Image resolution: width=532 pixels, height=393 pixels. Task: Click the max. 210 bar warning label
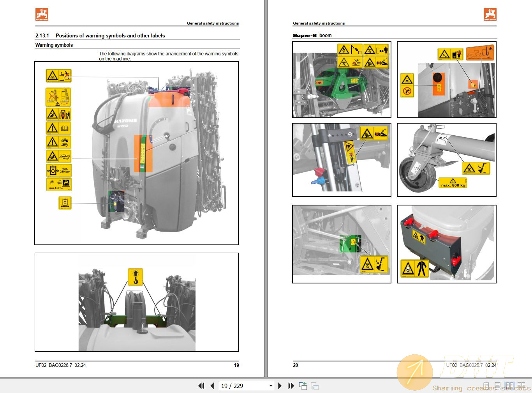tap(59, 170)
